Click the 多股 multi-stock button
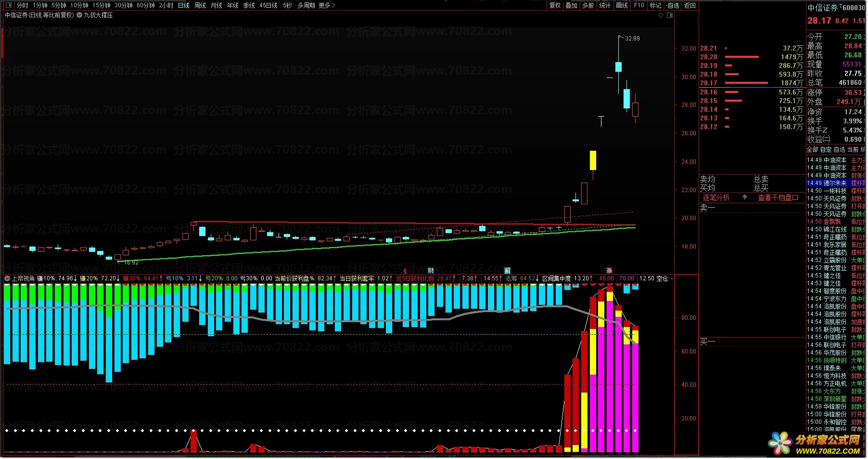The image size is (868, 459). (588, 5)
